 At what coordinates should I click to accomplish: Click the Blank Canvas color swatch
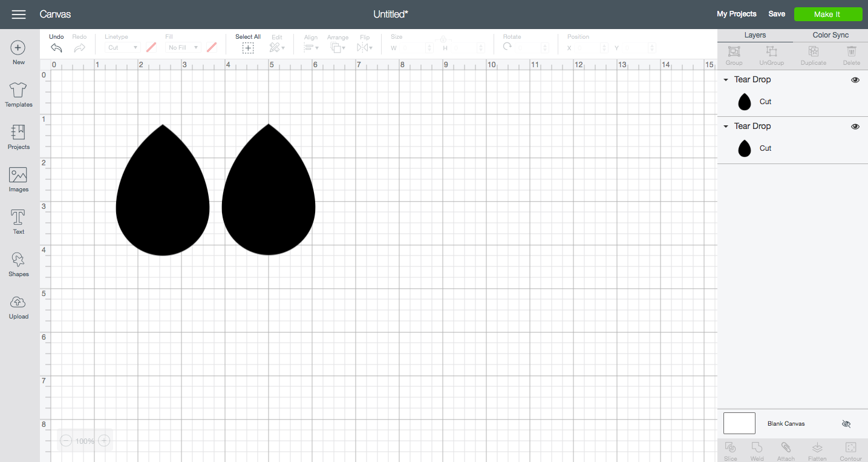click(x=739, y=423)
